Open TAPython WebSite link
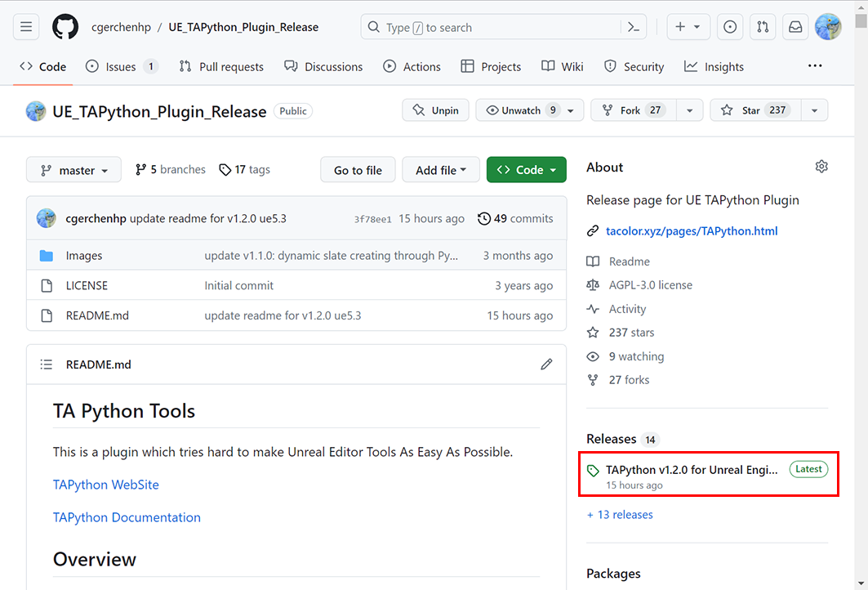Viewport: 868px width, 590px height. click(x=105, y=485)
